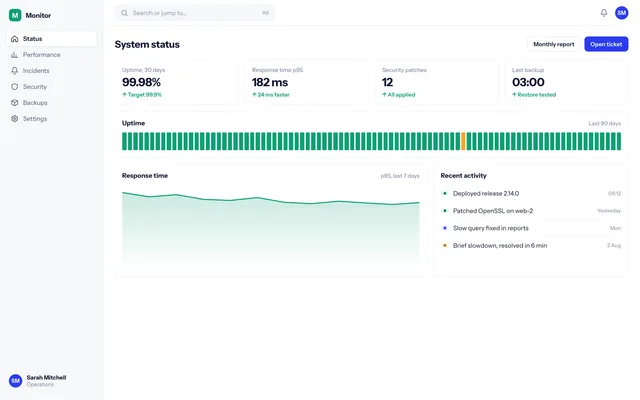Image resolution: width=640 pixels, height=400 pixels.
Task: Click the p95, last 7 days label
Action: pyautogui.click(x=400, y=176)
